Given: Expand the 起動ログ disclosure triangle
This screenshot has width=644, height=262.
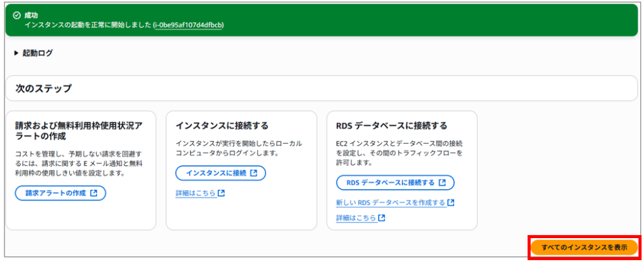Looking at the screenshot, I should tap(16, 53).
